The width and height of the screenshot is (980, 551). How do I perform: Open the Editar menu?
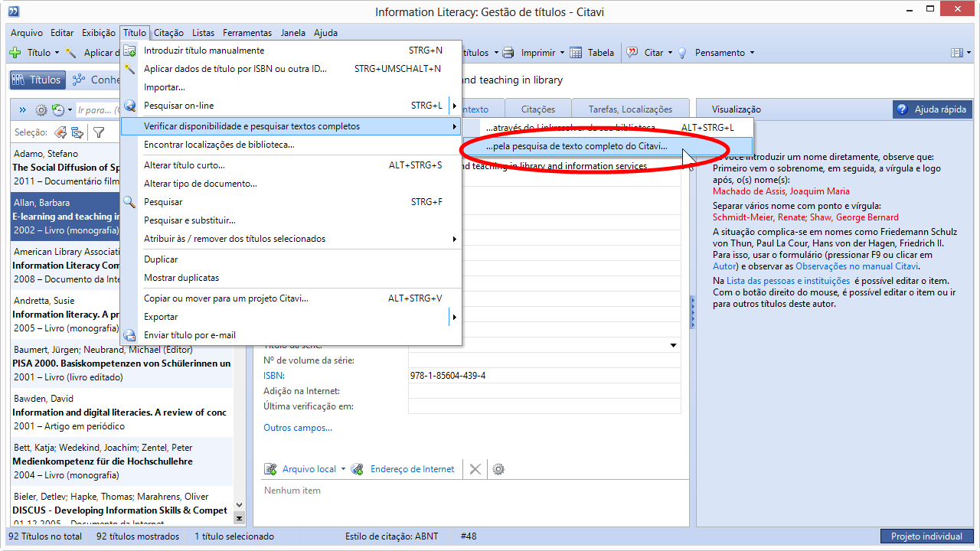[62, 33]
